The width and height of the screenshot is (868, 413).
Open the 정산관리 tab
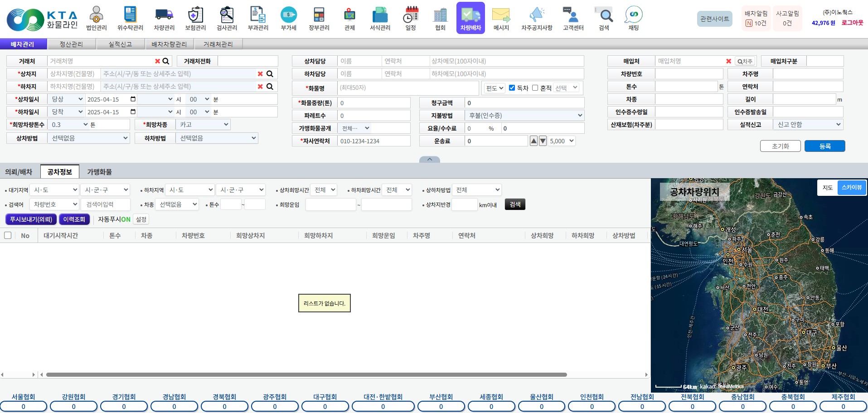(71, 44)
